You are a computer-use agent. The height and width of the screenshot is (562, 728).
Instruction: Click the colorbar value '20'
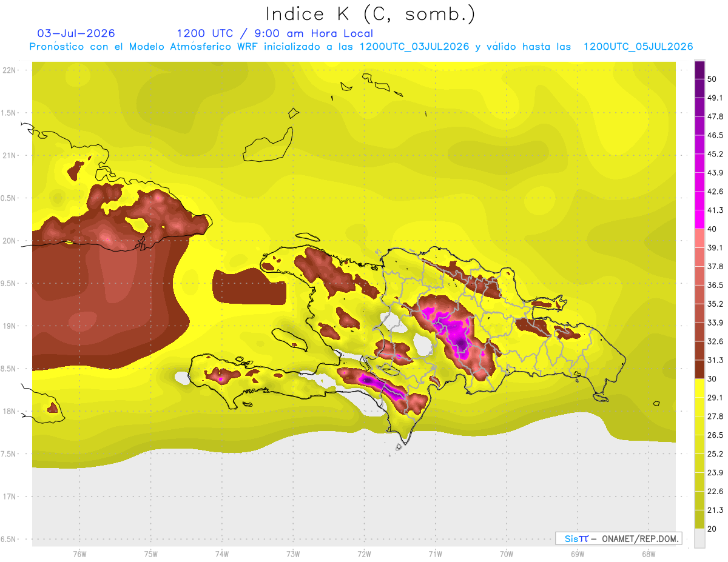(x=713, y=529)
